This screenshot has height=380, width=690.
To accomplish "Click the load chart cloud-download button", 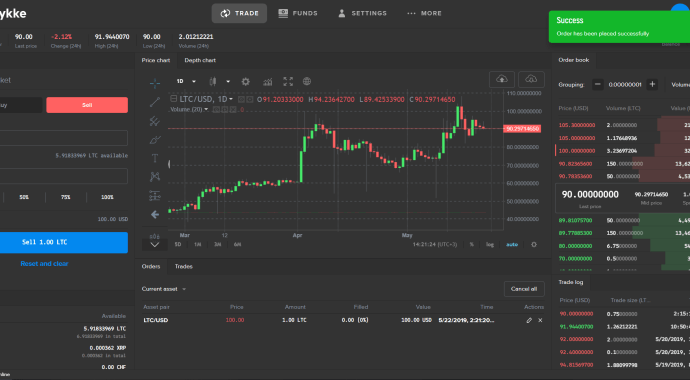I will tap(531, 79).
